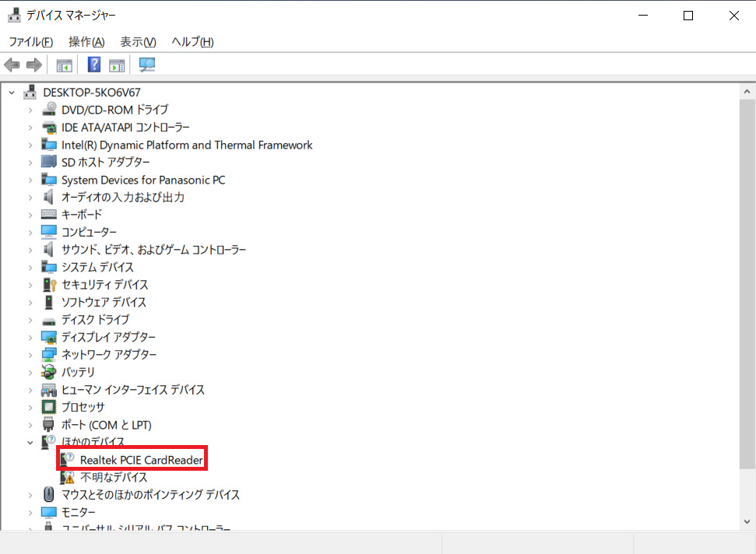Select the キーボード category
The height and width of the screenshot is (554, 756).
coord(81,215)
